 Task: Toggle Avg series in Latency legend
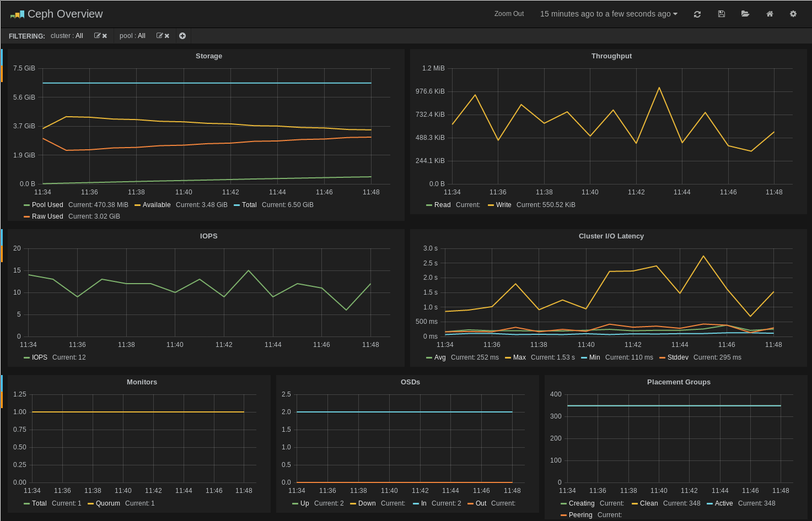click(x=440, y=357)
